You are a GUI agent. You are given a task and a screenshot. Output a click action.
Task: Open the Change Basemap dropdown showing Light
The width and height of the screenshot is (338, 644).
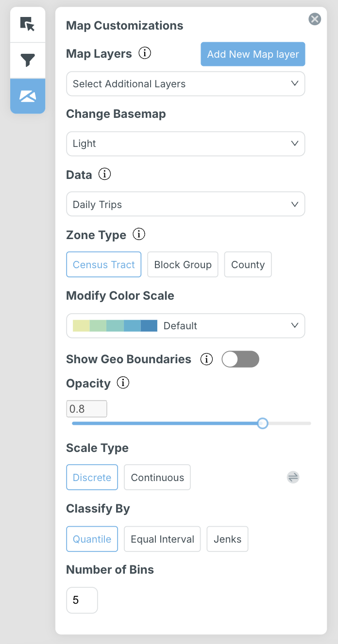pyautogui.click(x=186, y=144)
